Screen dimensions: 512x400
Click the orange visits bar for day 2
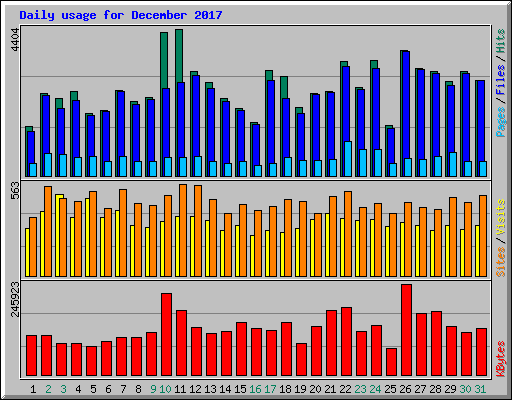pos(48,231)
